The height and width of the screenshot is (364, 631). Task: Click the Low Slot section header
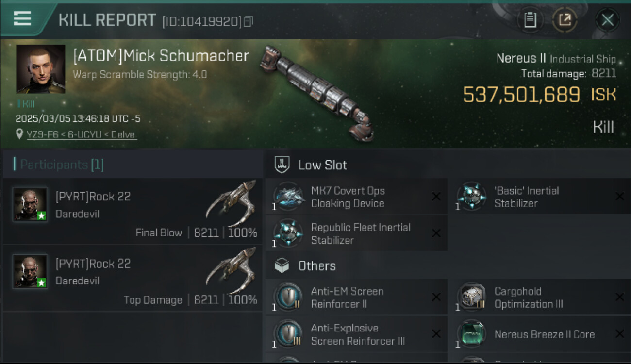[322, 165]
